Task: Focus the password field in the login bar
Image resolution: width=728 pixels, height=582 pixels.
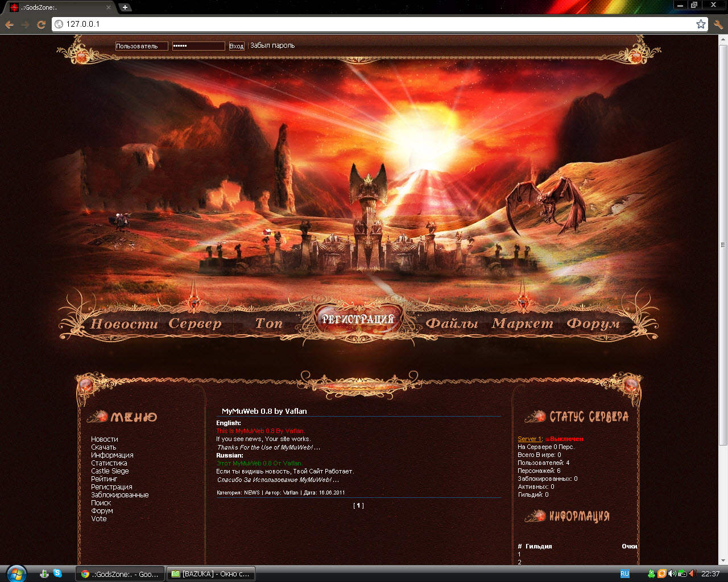Action: 198,46
